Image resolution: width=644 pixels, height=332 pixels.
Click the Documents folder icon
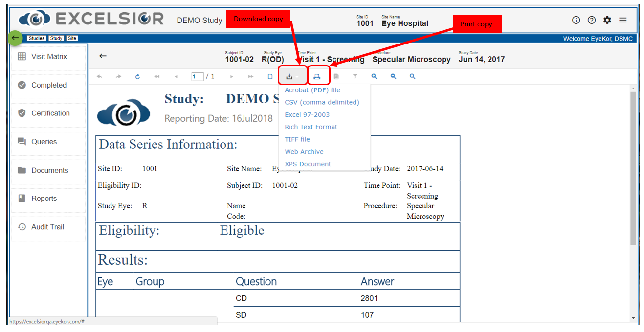pyautogui.click(x=22, y=170)
